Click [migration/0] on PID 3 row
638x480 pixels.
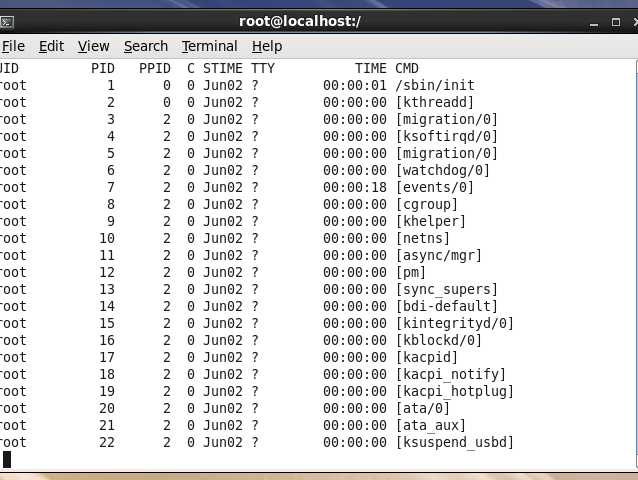[x=447, y=120]
